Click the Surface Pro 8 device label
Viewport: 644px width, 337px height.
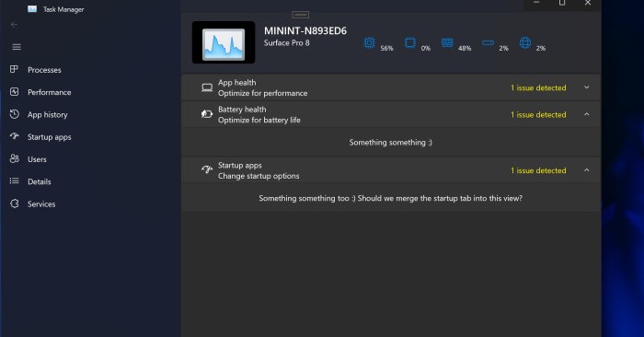point(287,42)
